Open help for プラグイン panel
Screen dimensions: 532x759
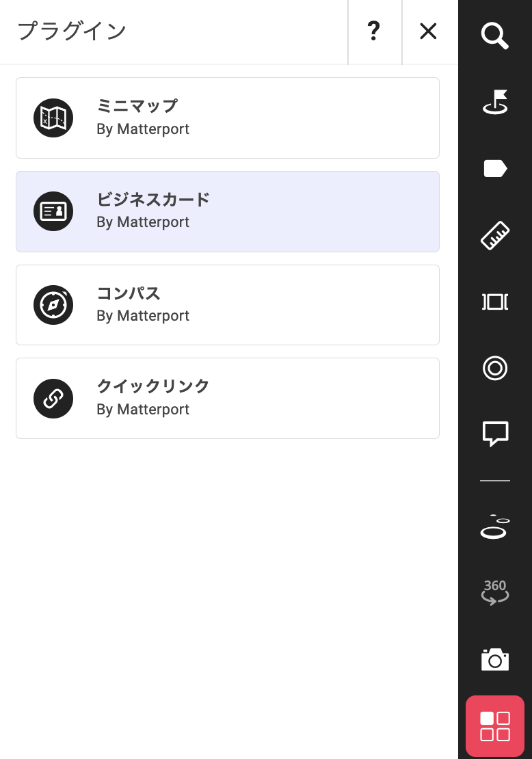tap(374, 31)
